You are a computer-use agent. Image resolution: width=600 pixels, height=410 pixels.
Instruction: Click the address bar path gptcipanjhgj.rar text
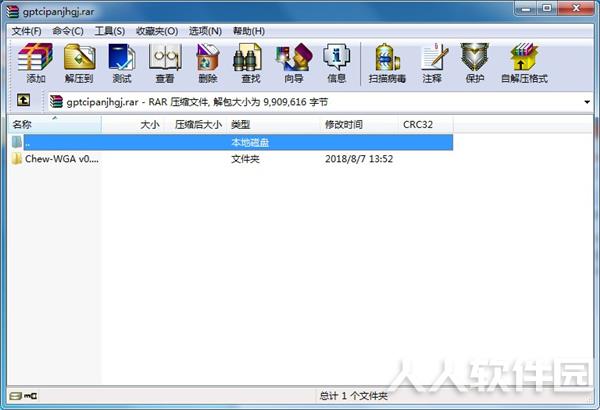coord(102,102)
